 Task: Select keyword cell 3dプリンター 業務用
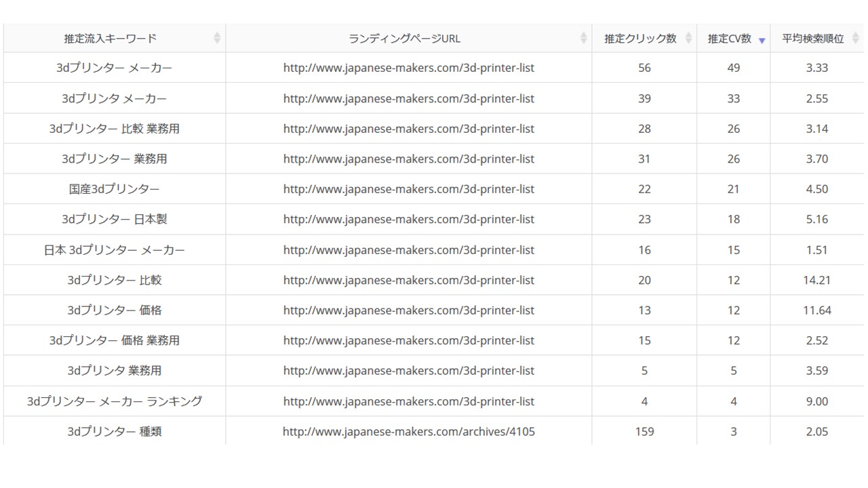coord(115,159)
